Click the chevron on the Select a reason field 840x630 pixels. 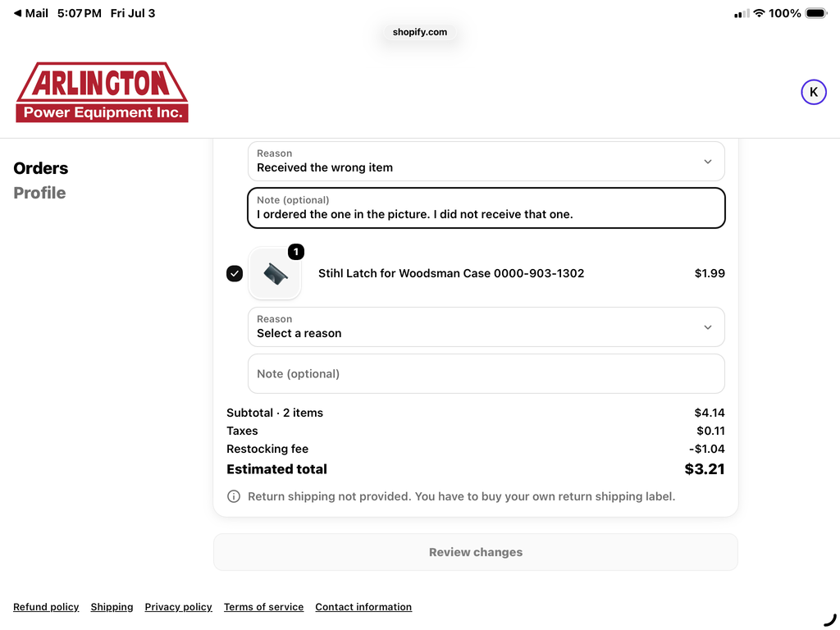pos(708,327)
